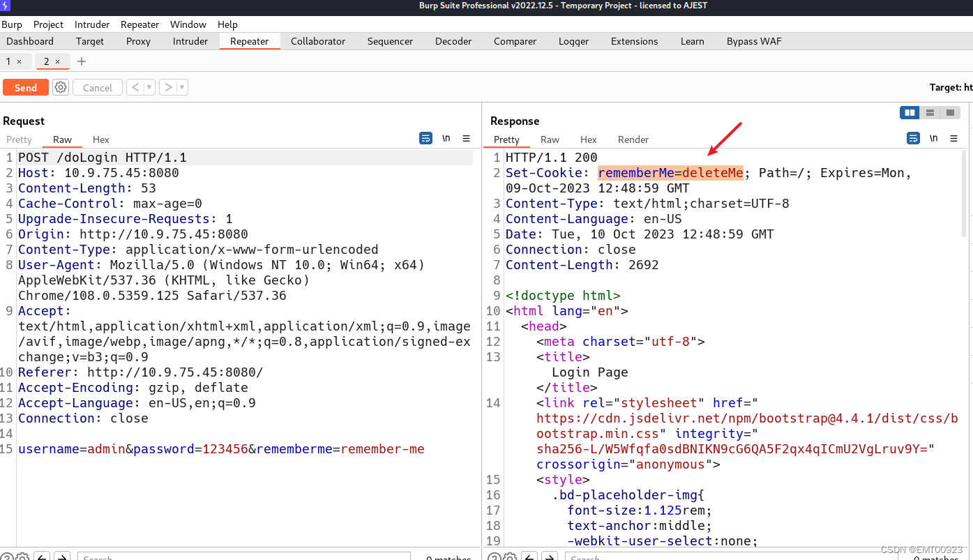
Task: Click the Content-Length: 2692 response header
Action: pyautogui.click(x=582, y=265)
